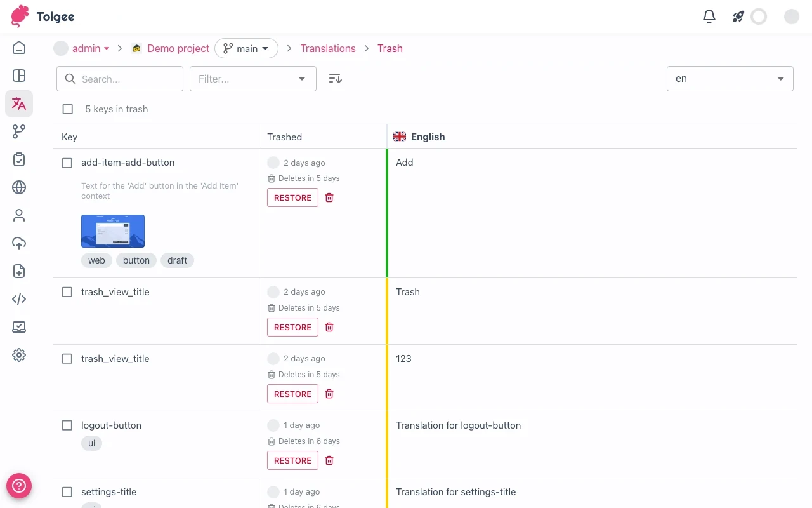The height and width of the screenshot is (508, 812).
Task: Open the export download icon in sidebar
Action: [19, 271]
